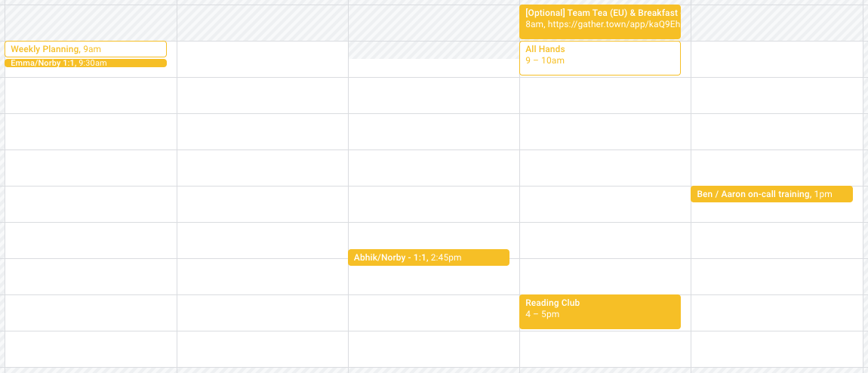Click empty slot directly below Abhik/Norby 1:1
The width and height of the screenshot is (868, 373).
tap(433, 281)
